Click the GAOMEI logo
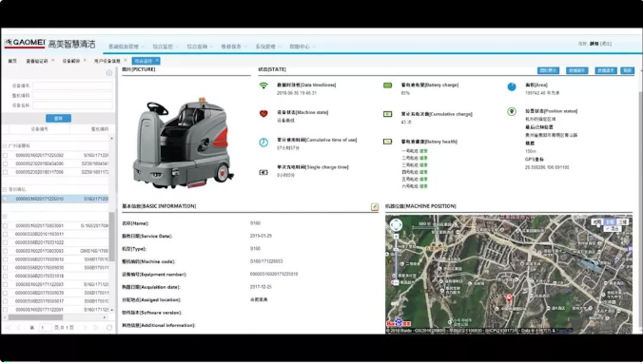643x364 pixels. pyautogui.click(x=25, y=43)
